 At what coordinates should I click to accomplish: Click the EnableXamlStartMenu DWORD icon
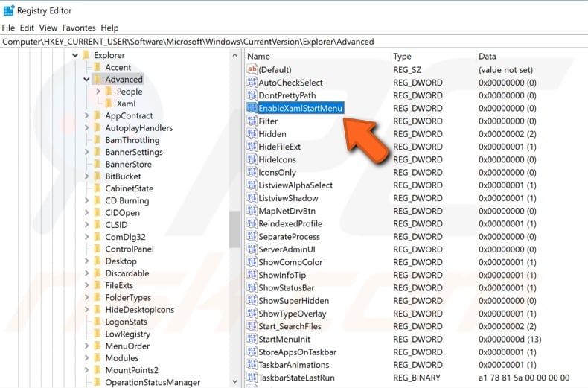(252, 108)
